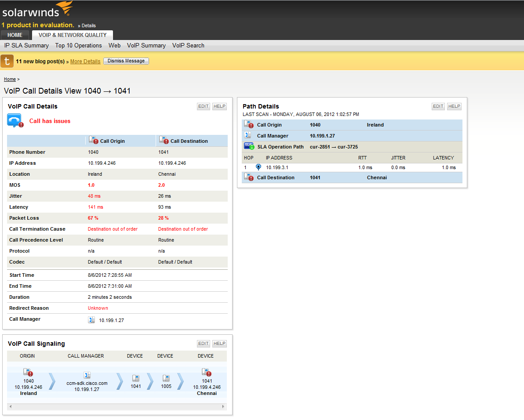
Task: Click Call Manager icon in Path Details
Action: [x=248, y=136]
